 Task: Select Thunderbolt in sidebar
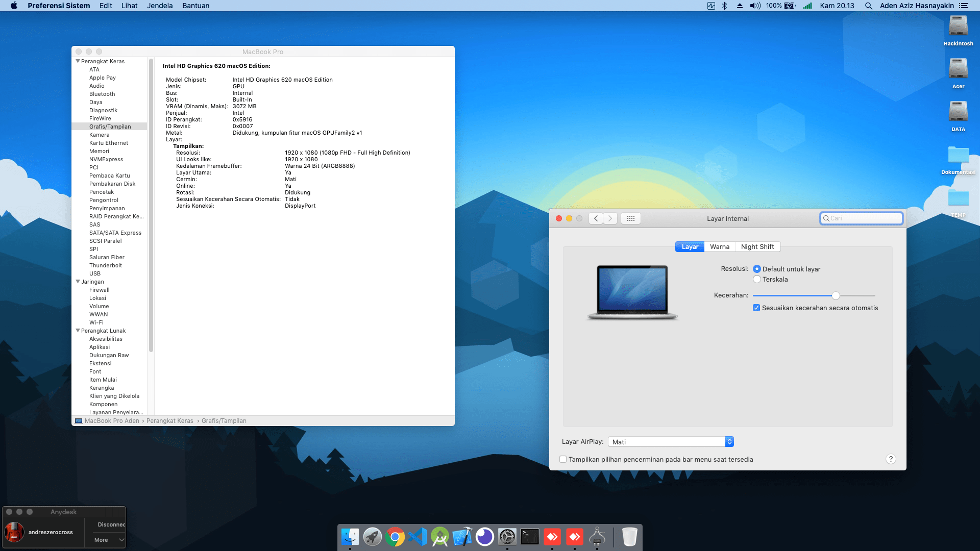106,265
